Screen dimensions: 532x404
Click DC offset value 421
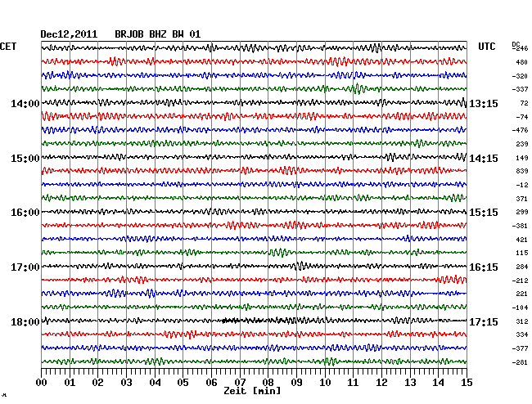point(522,240)
